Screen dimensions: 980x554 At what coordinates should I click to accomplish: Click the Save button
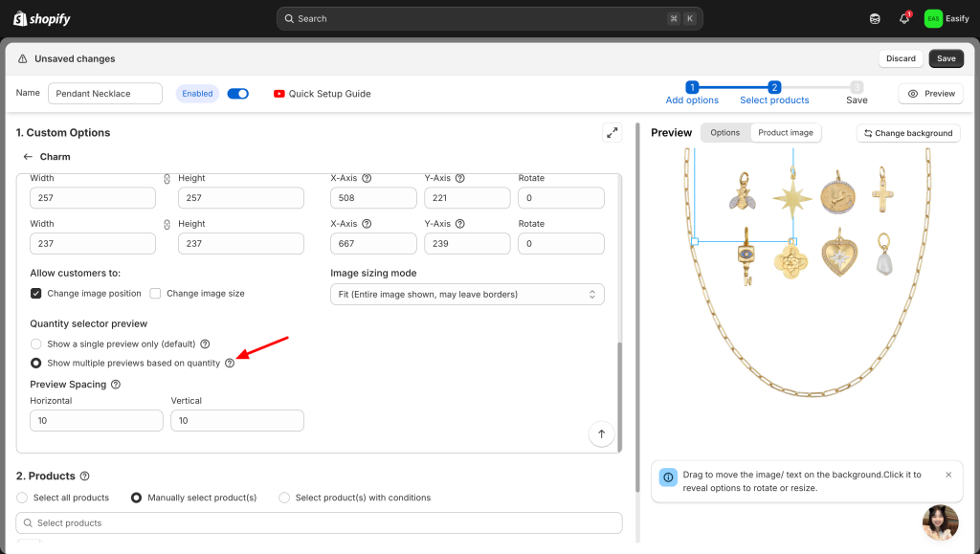coord(946,58)
